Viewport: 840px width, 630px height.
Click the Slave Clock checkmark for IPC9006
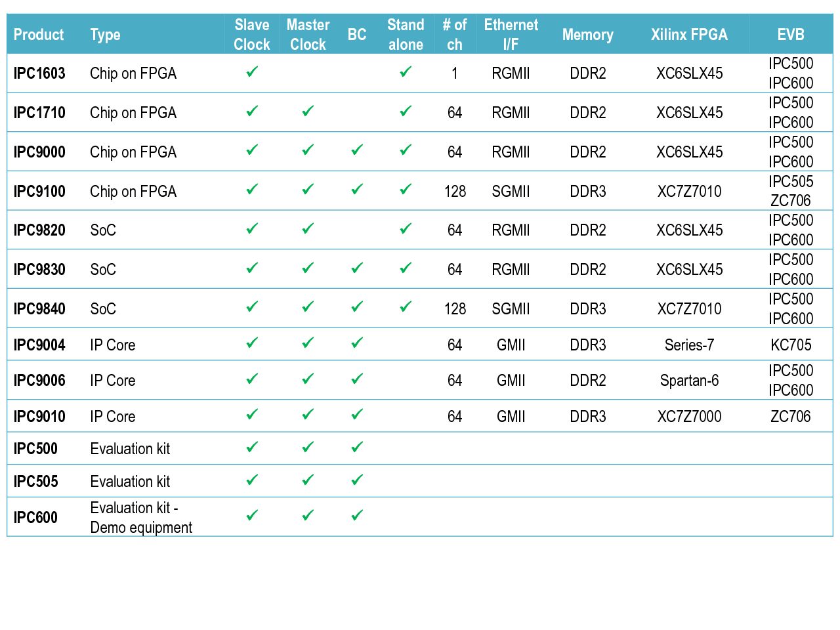point(252,379)
